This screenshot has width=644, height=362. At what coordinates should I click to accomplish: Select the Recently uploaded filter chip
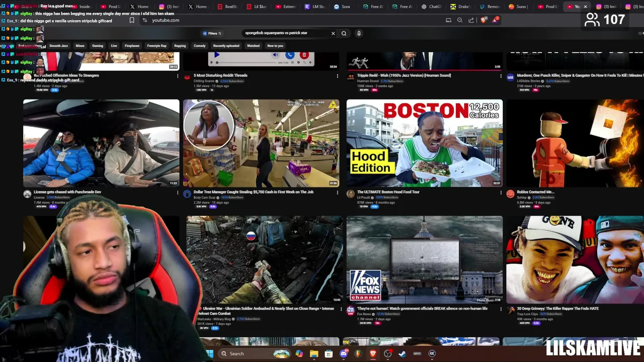(226, 46)
